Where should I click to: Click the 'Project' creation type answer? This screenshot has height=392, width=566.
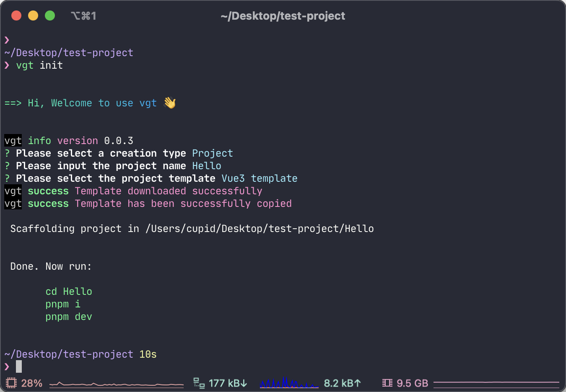213,153
